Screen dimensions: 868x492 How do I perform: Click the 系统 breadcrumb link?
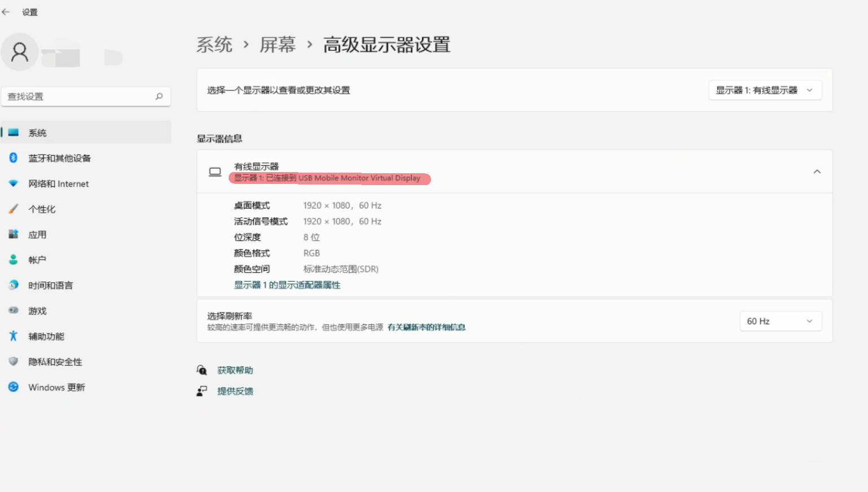pyautogui.click(x=215, y=45)
